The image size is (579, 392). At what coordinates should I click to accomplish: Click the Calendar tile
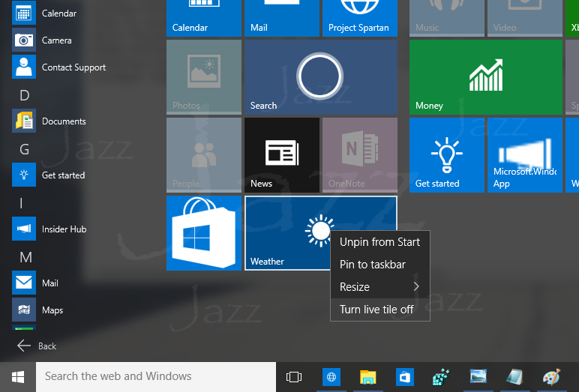[204, 18]
